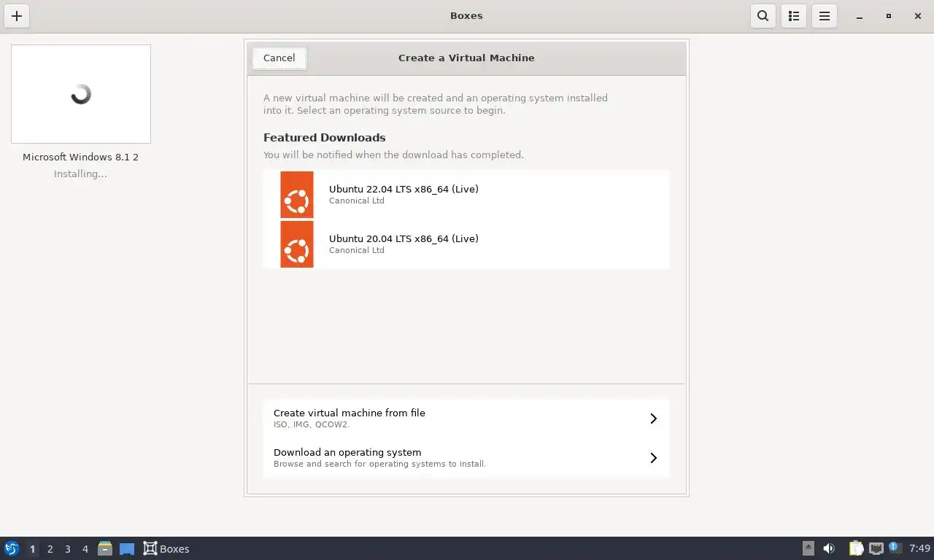Screen dimensions: 934x560
Task: Open the clipboard manager tray icon
Action: point(857,548)
